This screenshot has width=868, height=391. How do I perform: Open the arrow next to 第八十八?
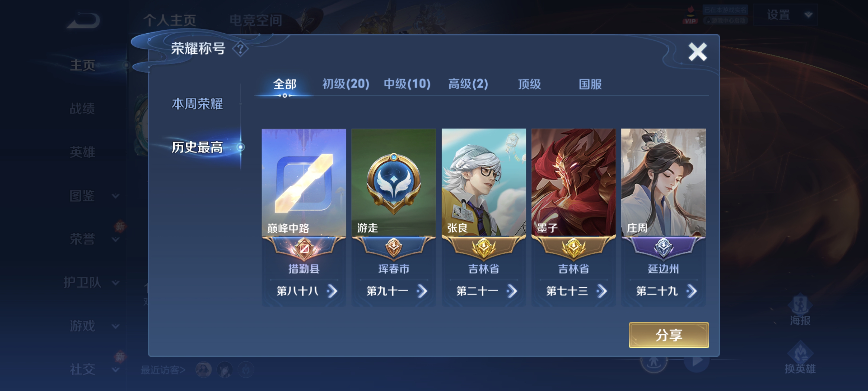pyautogui.click(x=332, y=291)
